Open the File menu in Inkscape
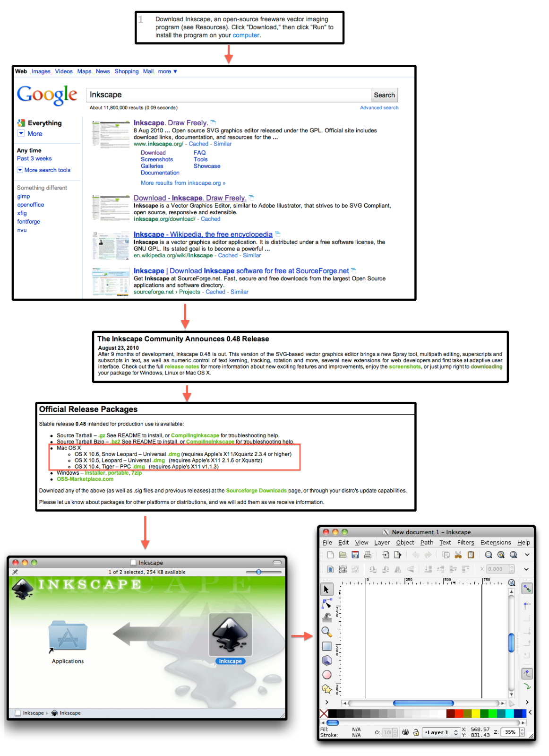 [327, 542]
